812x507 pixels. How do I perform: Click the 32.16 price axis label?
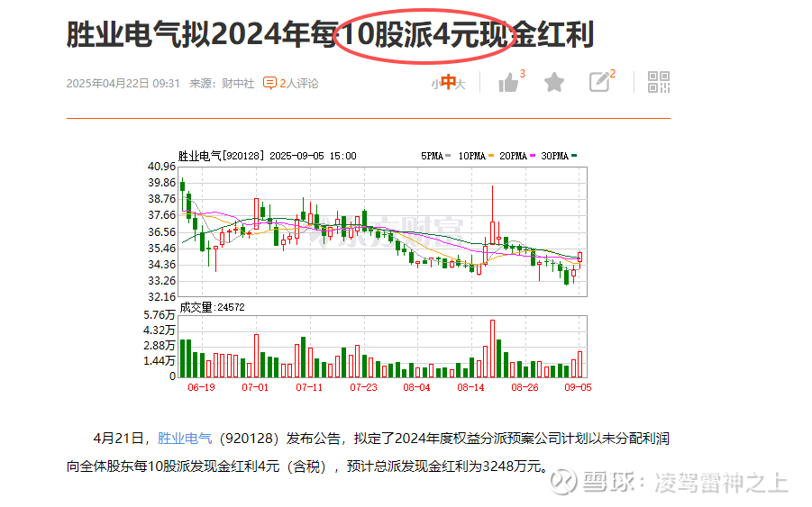(161, 297)
